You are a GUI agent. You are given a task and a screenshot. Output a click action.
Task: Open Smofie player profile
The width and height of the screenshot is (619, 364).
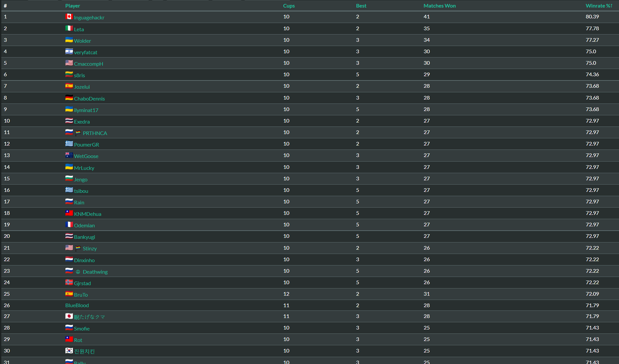pos(82,328)
